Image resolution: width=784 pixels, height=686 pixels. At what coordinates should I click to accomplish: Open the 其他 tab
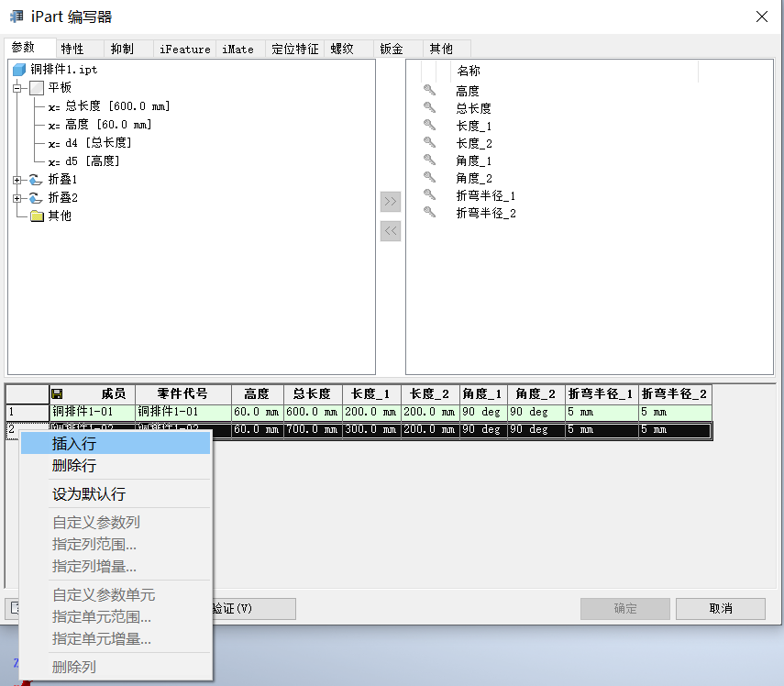447,49
